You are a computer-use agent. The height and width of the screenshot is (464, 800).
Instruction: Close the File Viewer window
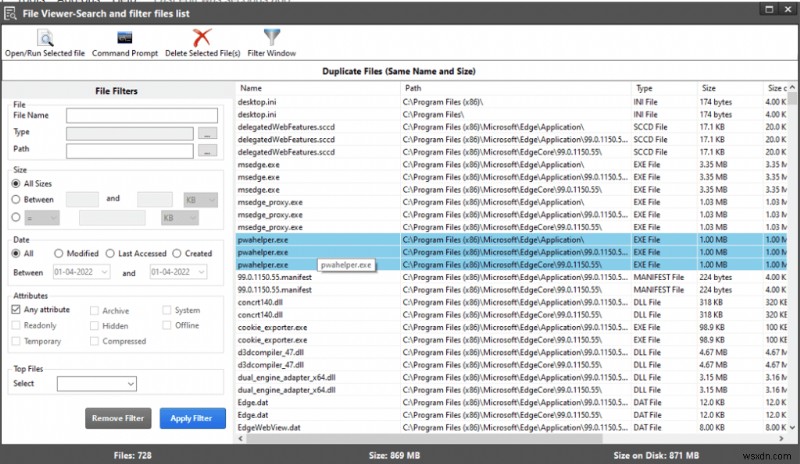tap(788, 9)
